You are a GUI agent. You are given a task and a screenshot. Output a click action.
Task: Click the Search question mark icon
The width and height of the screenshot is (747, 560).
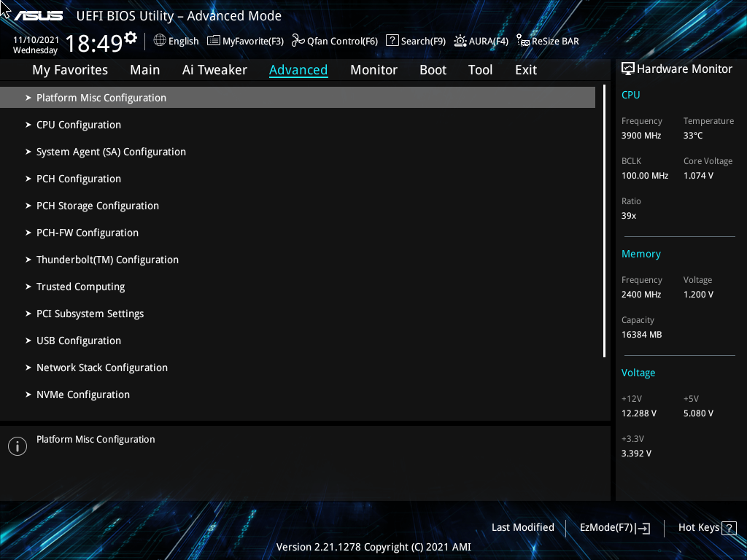[392, 41]
